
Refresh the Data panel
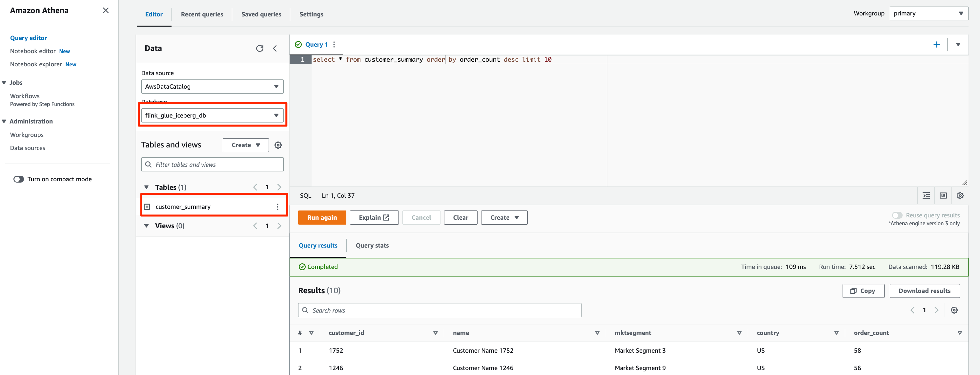tap(259, 48)
